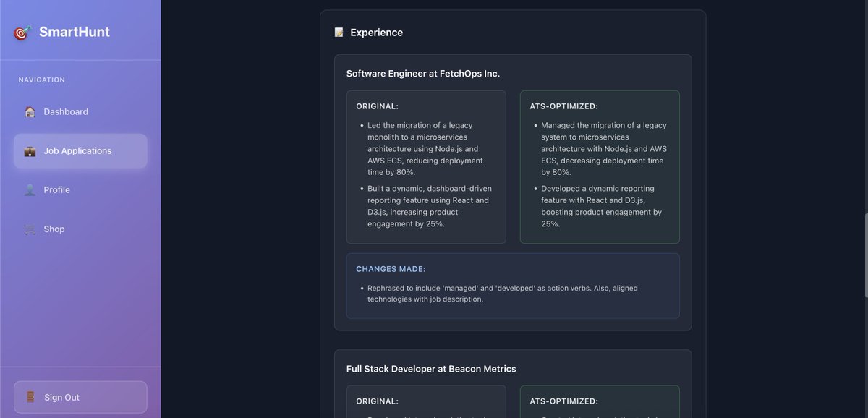
Task: Select the ATS-OPTIMIZED panel for FetchOps
Action: click(x=600, y=166)
